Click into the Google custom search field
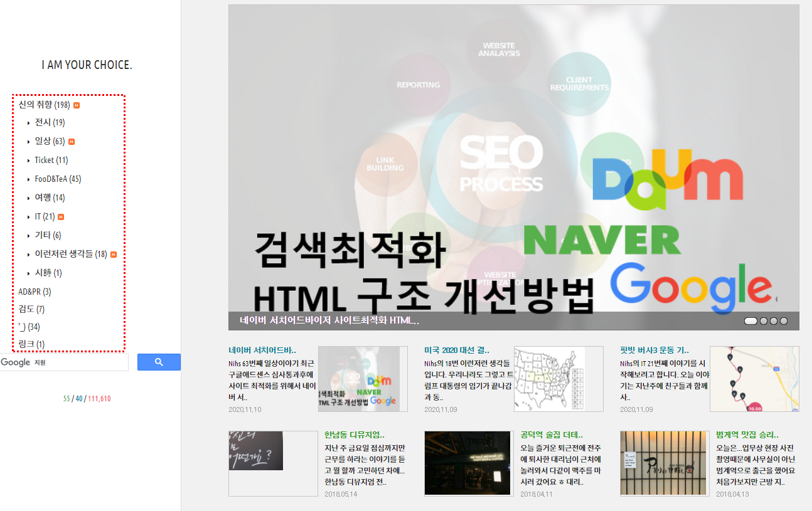This screenshot has width=812, height=511. click(64, 362)
